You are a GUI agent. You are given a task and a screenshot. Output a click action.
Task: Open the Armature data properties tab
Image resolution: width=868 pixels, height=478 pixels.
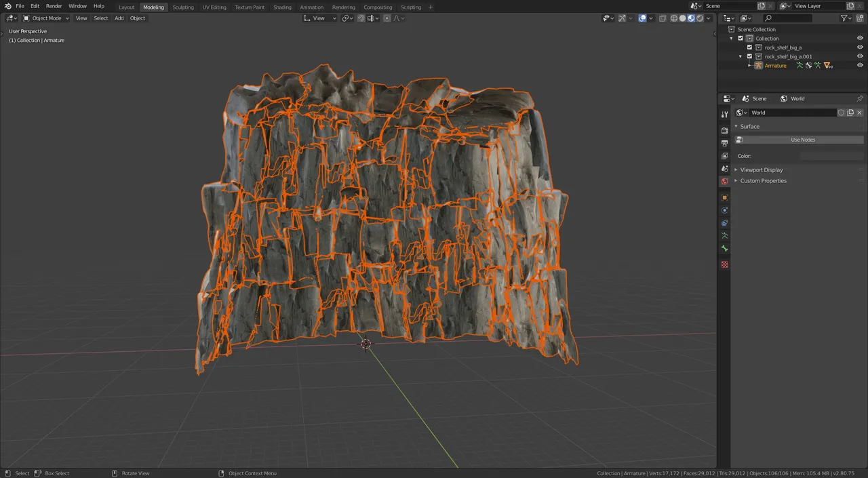pos(724,236)
